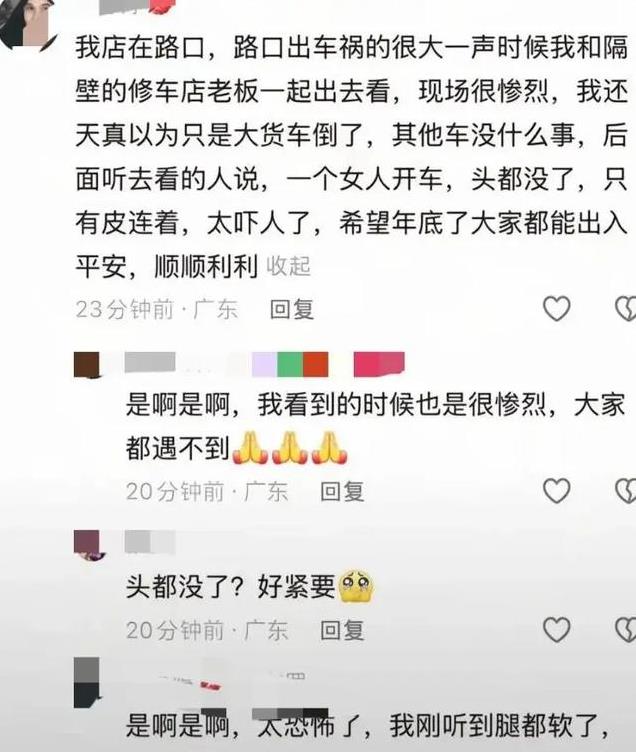The height and width of the screenshot is (752, 636).
Task: Dislike the top comment with broken heart
Action: (625, 308)
